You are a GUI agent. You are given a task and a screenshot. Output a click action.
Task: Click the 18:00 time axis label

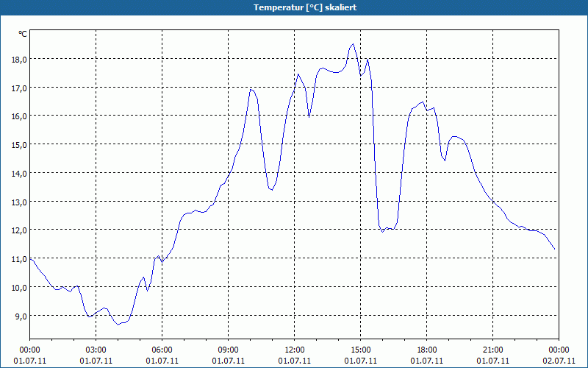tap(427, 350)
